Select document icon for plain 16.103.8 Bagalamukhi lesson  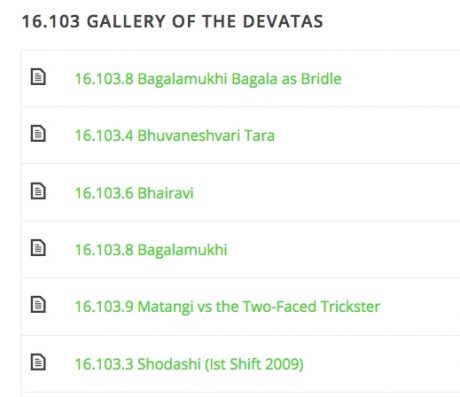[x=38, y=248]
